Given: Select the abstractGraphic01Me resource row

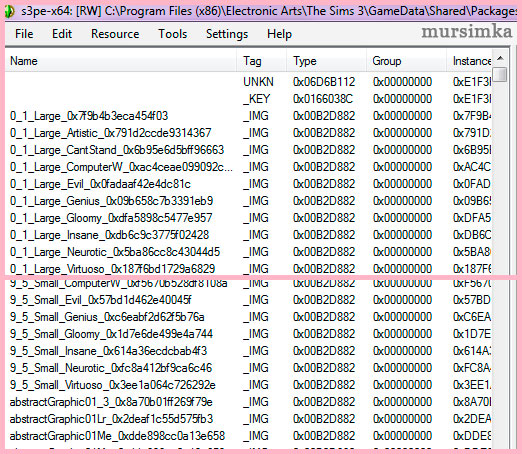Looking at the screenshot, I should click(248, 436).
